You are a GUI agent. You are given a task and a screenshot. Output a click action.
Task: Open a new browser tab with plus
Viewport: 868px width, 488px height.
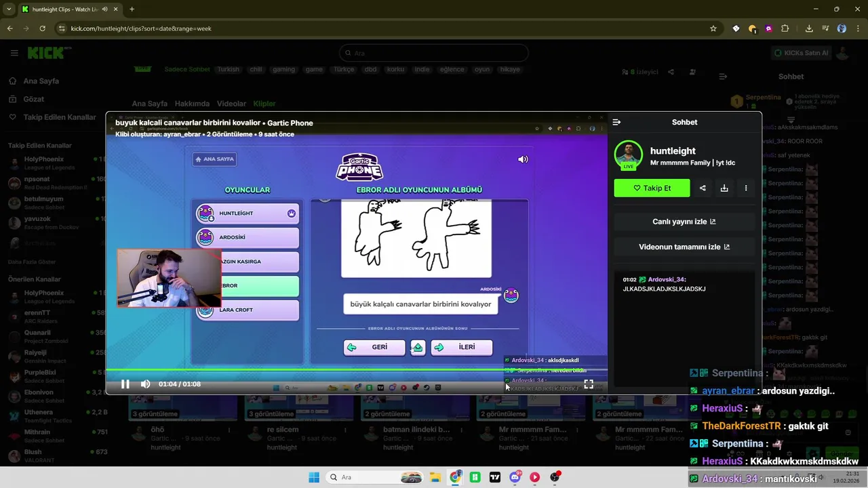pos(132,9)
